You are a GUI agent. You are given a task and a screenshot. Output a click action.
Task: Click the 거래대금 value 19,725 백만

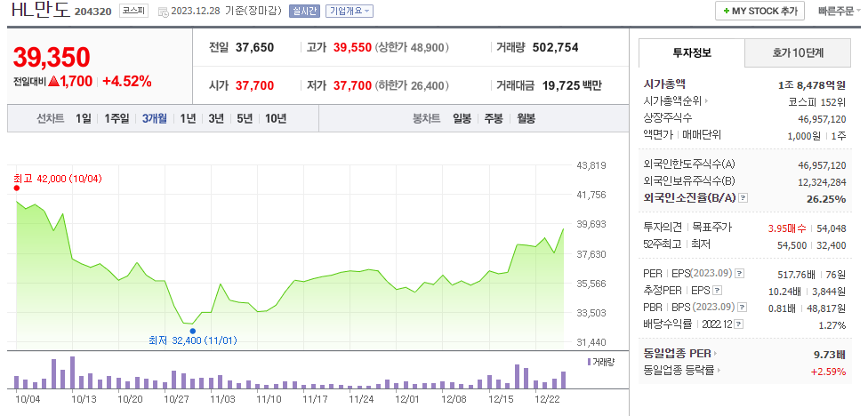tap(572, 85)
